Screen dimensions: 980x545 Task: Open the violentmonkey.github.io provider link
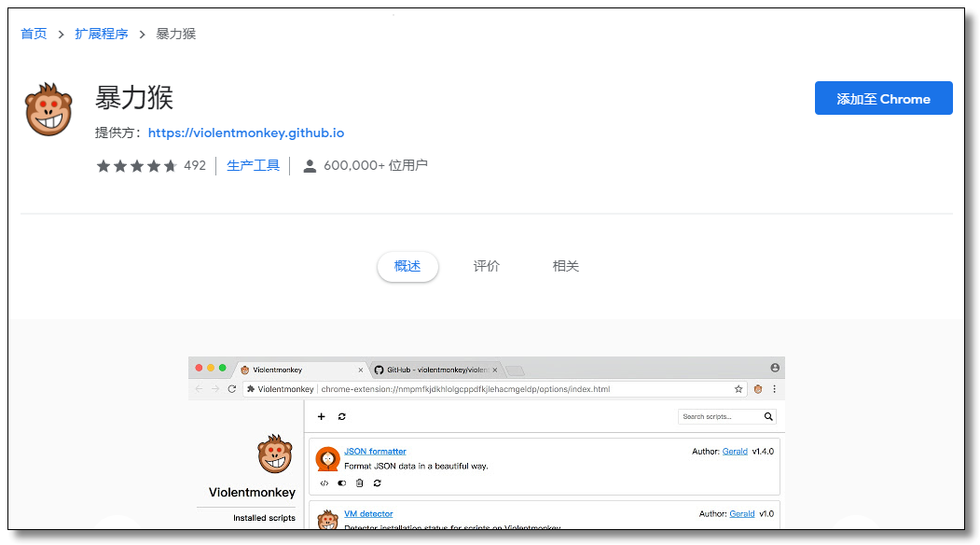coord(246,133)
